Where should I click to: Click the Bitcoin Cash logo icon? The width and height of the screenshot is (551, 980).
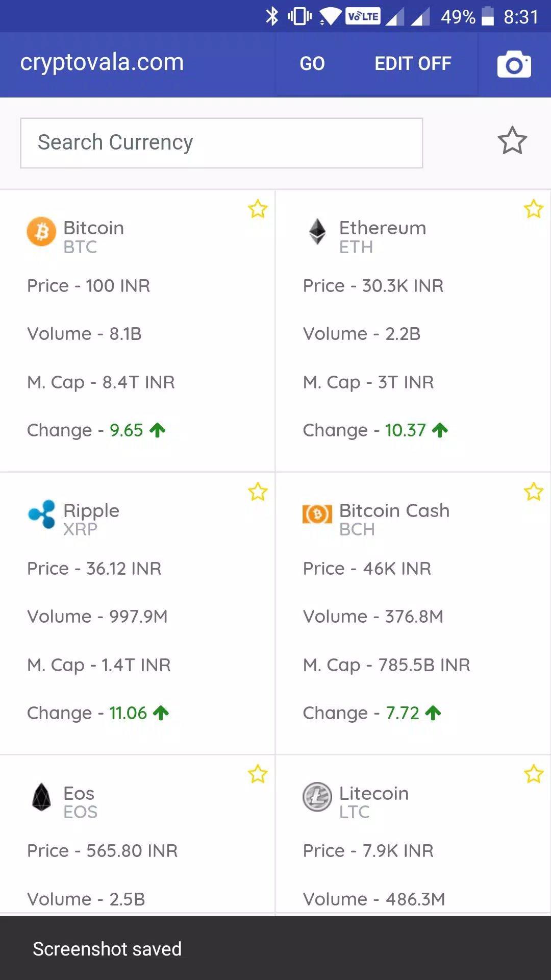point(317,514)
